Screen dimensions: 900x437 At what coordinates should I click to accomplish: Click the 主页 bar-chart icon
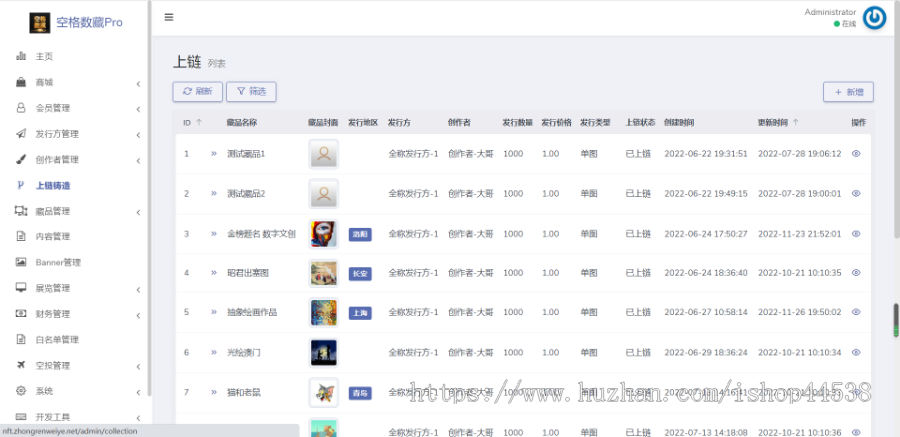pyautogui.click(x=21, y=56)
